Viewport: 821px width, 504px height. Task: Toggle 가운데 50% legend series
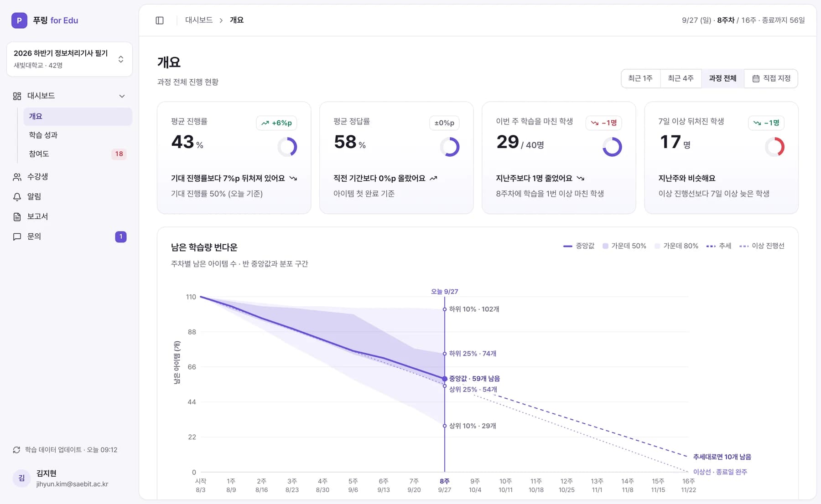pyautogui.click(x=624, y=246)
